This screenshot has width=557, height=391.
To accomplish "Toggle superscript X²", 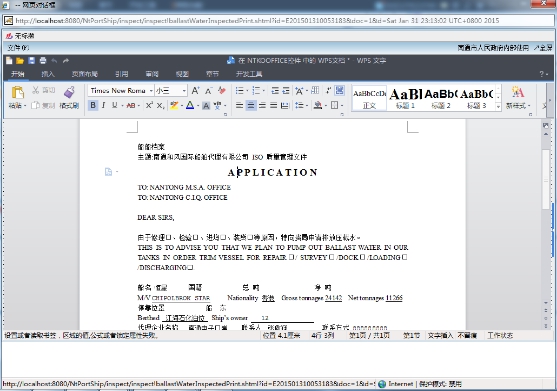I will tap(149, 105).
